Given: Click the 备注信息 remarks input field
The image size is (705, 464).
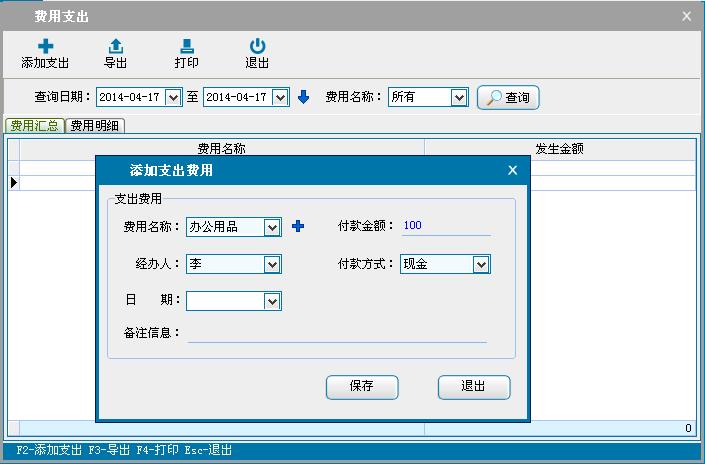Looking at the screenshot, I should pos(337,333).
